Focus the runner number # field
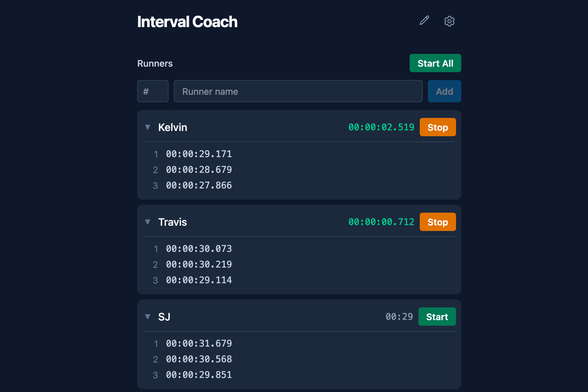Screen dimensions: 588x392 [x=153, y=91]
